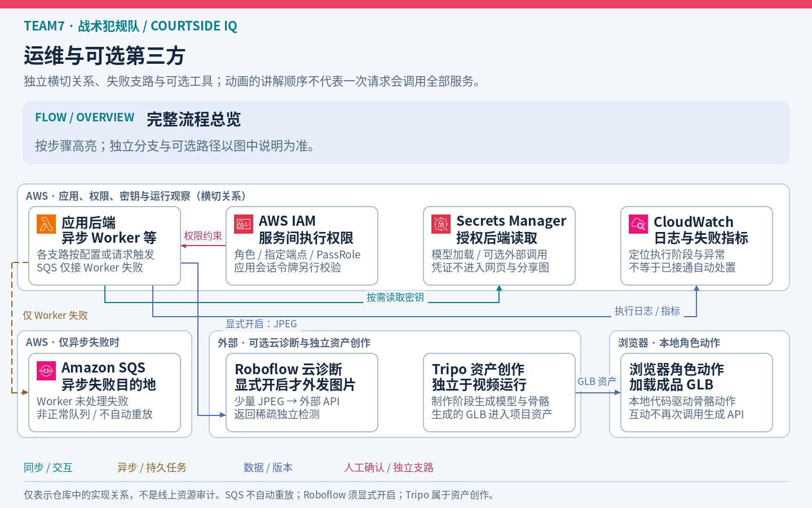Screen dimensions: 812x508
Task: Click the 互动不再次调用生成 API text
Action: [x=686, y=414]
